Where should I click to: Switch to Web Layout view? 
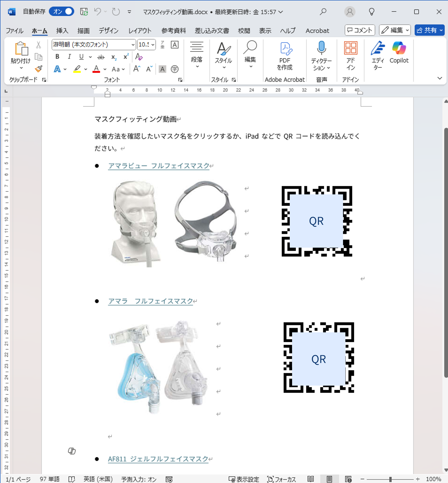(348, 479)
